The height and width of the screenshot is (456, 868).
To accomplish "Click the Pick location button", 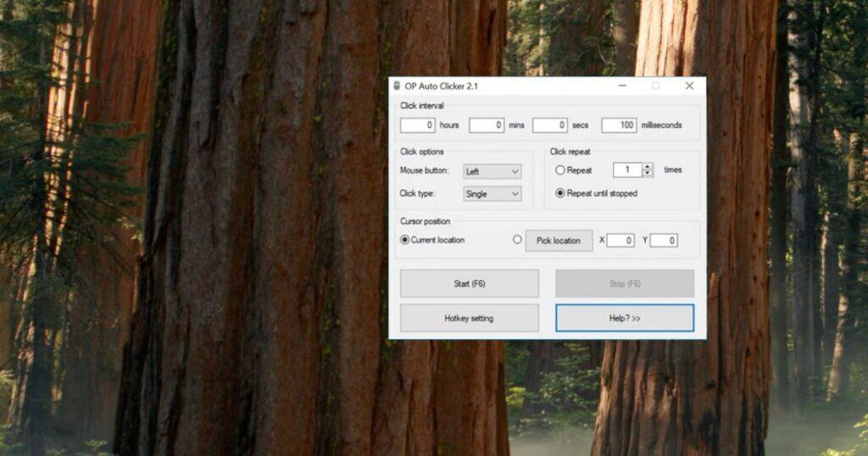I will pyautogui.click(x=559, y=241).
